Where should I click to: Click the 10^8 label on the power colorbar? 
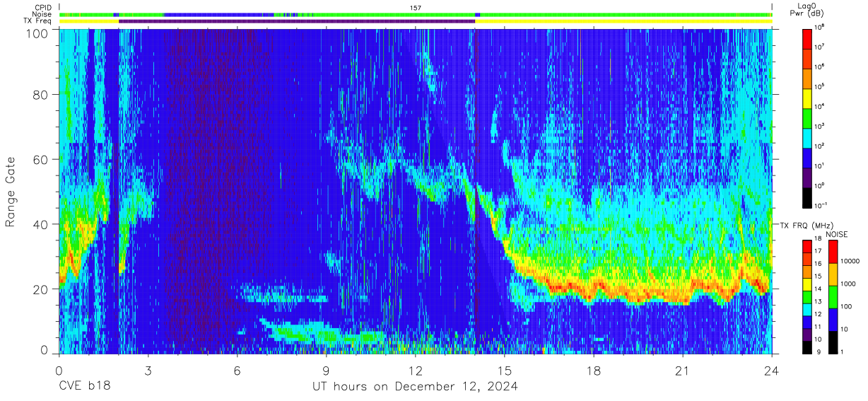[819, 28]
